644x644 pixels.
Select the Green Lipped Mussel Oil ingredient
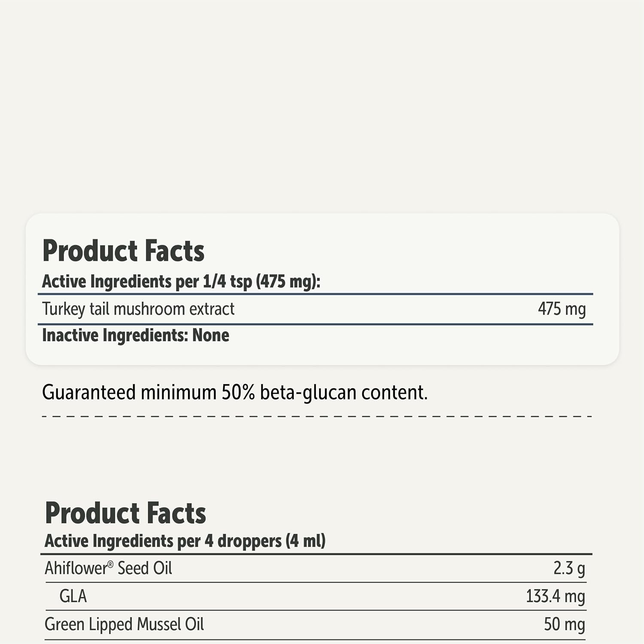pyautogui.click(x=124, y=624)
